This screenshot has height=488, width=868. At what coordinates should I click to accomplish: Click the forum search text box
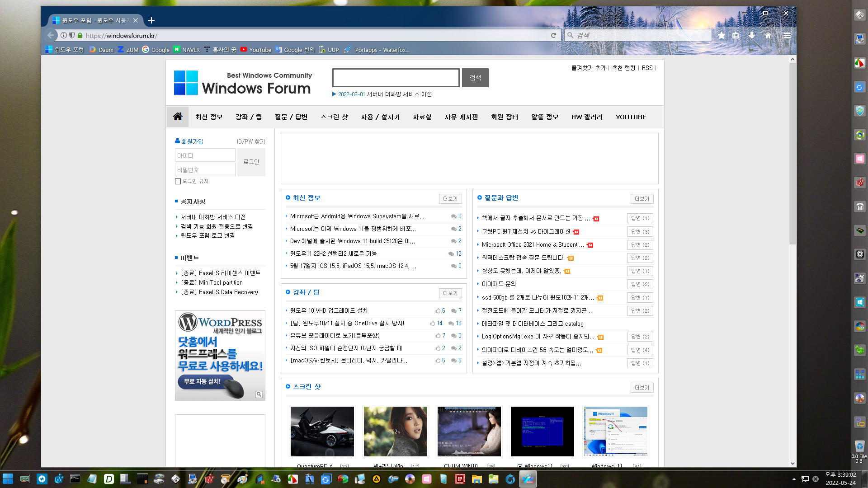pyautogui.click(x=396, y=78)
